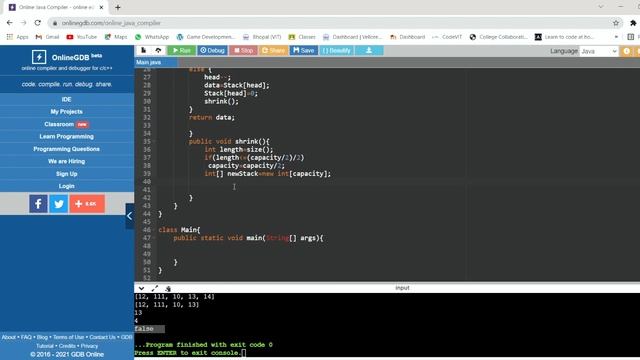Image resolution: width=640 pixels, height=360 pixels.
Task: Expand the console to full screen icon
Action: (155, 288)
